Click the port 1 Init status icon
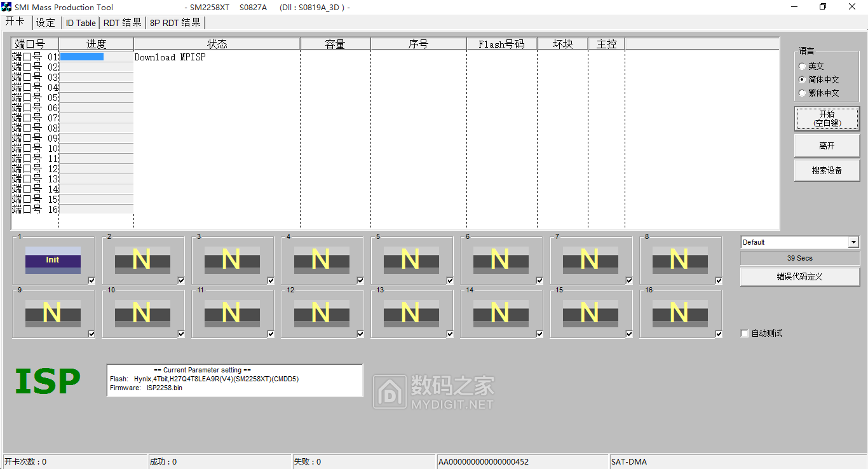 coord(53,260)
